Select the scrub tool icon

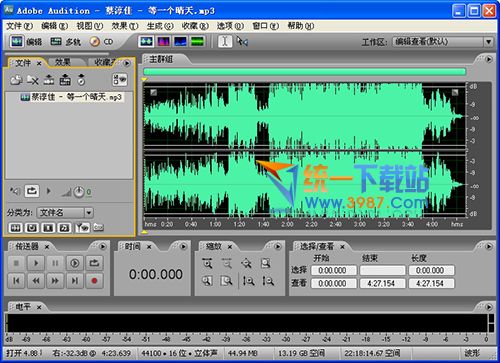(242, 41)
